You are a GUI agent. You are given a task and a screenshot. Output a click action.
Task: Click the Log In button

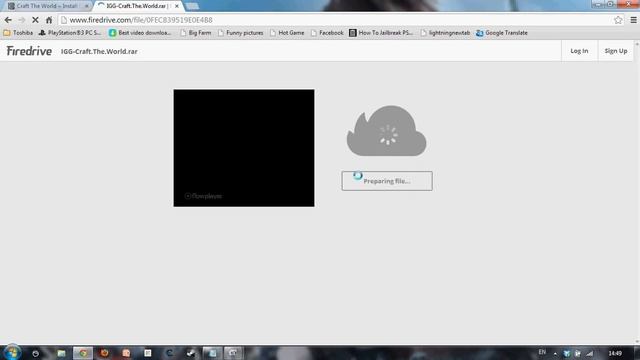579,51
